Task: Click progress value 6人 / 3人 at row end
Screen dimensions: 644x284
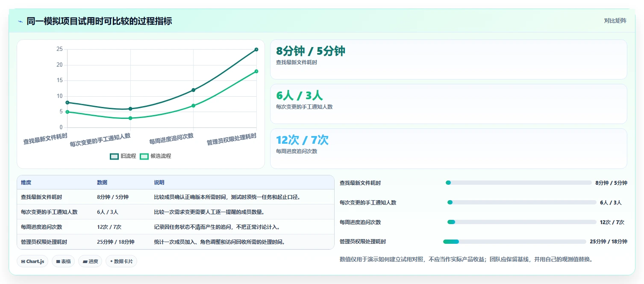Action: (x=611, y=202)
